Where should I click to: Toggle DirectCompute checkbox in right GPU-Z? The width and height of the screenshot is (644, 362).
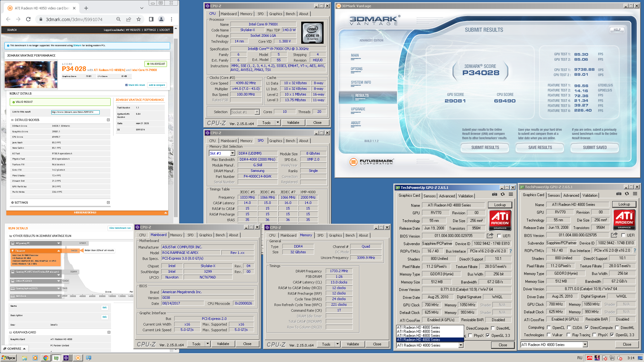click(x=586, y=327)
